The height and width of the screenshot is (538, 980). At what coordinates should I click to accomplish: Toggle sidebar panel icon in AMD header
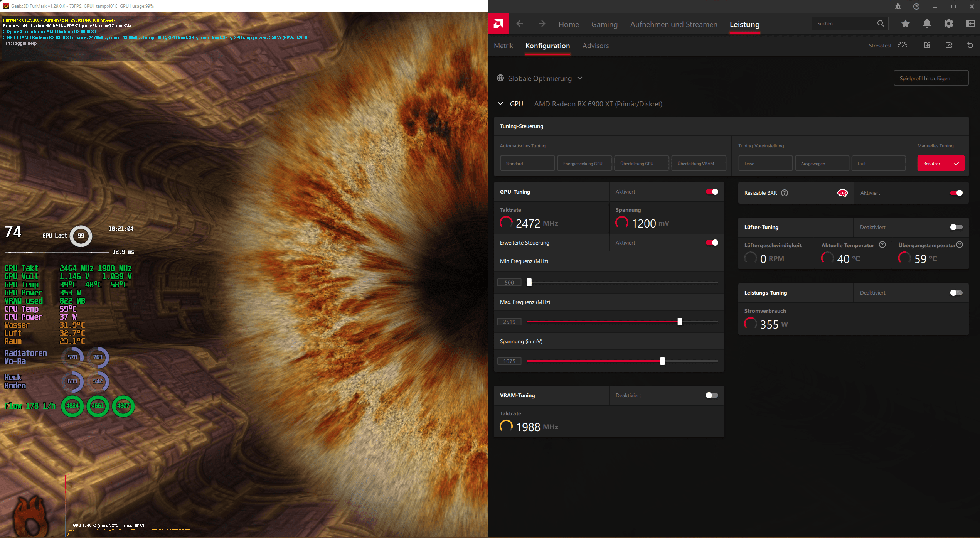(x=970, y=24)
